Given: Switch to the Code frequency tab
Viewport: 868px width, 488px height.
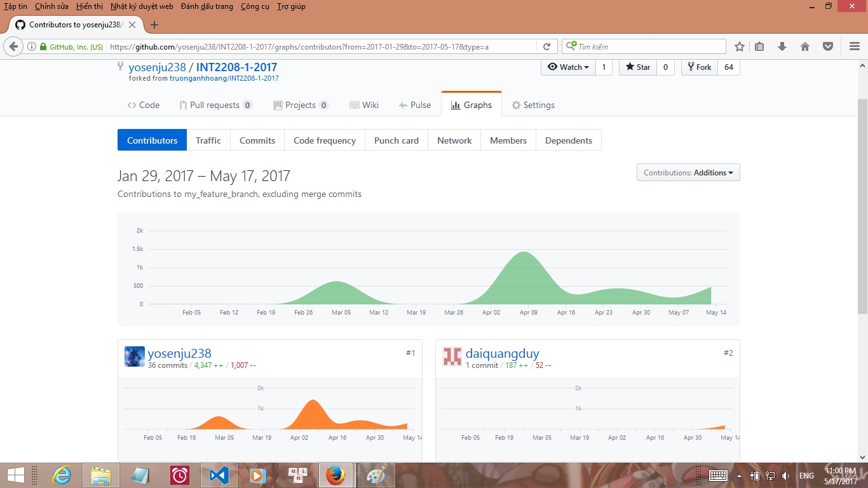Looking at the screenshot, I should click(x=324, y=140).
